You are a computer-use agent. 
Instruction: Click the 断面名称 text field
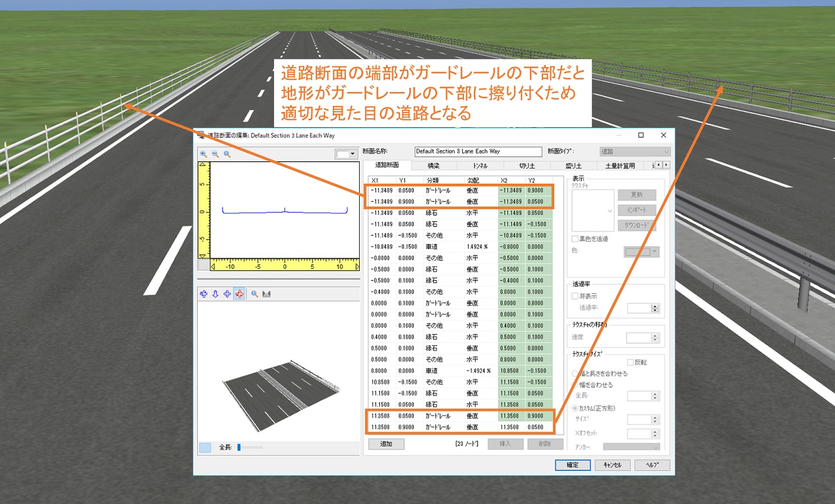[x=477, y=152]
